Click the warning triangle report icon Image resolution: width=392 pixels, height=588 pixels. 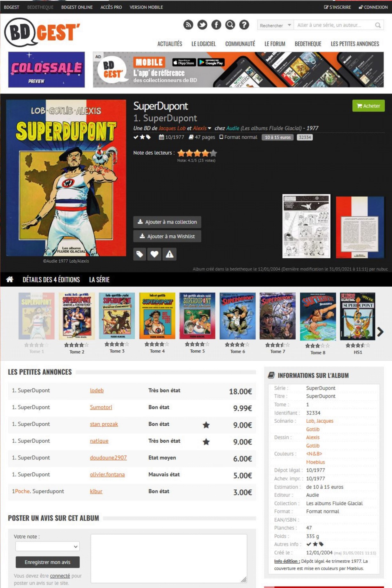pyautogui.click(x=169, y=254)
